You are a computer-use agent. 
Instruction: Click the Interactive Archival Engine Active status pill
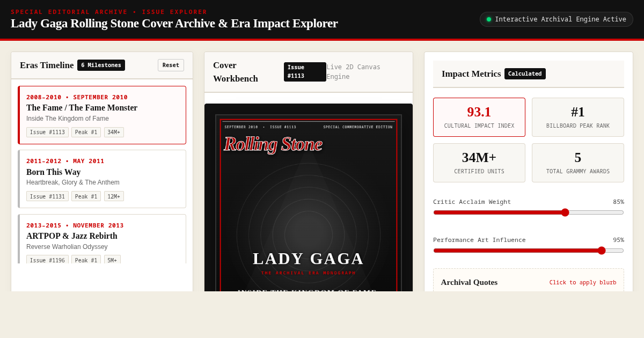click(x=557, y=19)
